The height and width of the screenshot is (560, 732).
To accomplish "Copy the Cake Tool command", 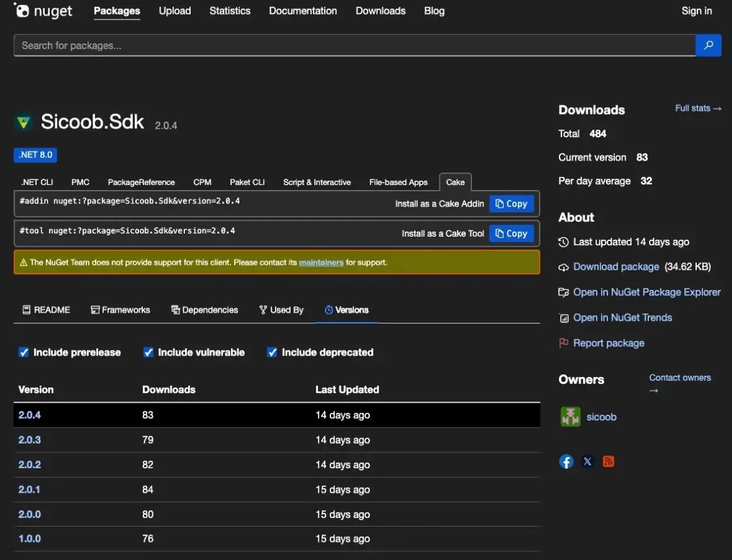I will click(x=511, y=233).
